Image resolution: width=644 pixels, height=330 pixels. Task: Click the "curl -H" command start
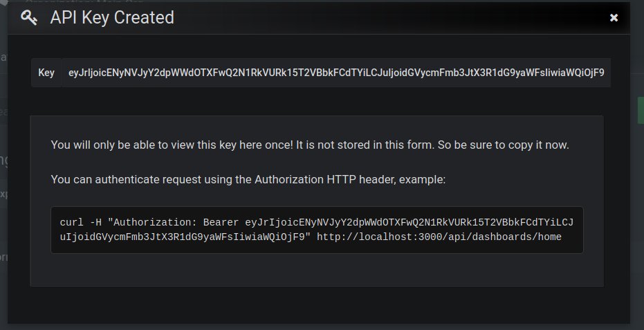80,222
